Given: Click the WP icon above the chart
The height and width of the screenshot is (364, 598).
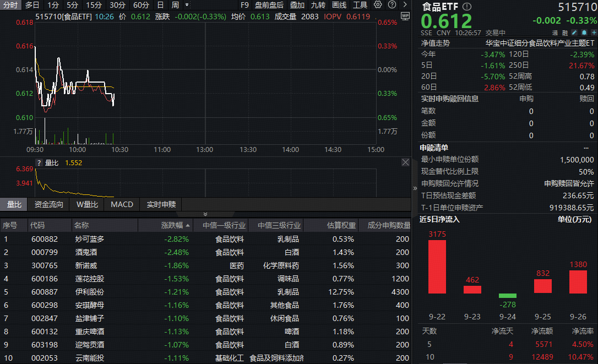Looking at the screenshot, I should tap(406, 17).
